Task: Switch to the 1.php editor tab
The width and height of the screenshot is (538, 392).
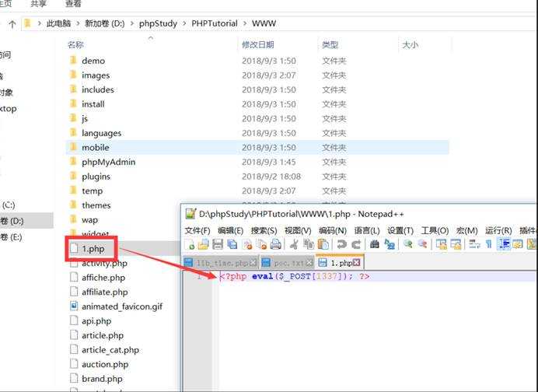Action: 341,263
